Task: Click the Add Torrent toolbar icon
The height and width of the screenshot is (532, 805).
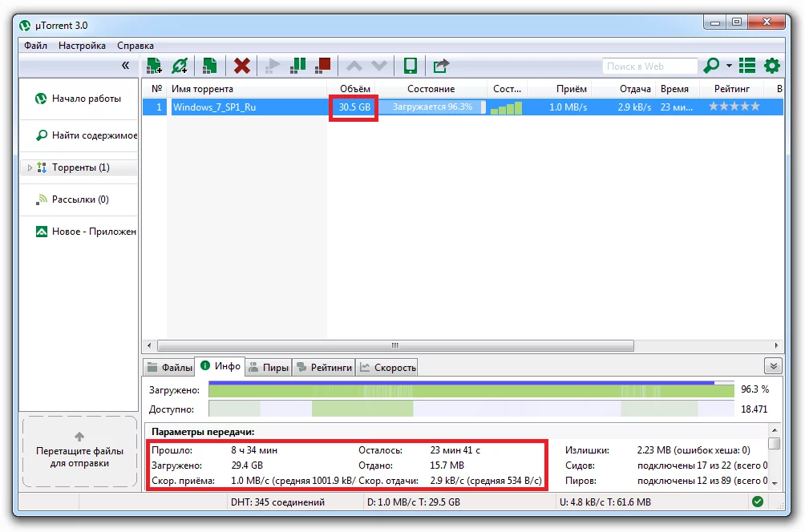Action: click(x=154, y=66)
